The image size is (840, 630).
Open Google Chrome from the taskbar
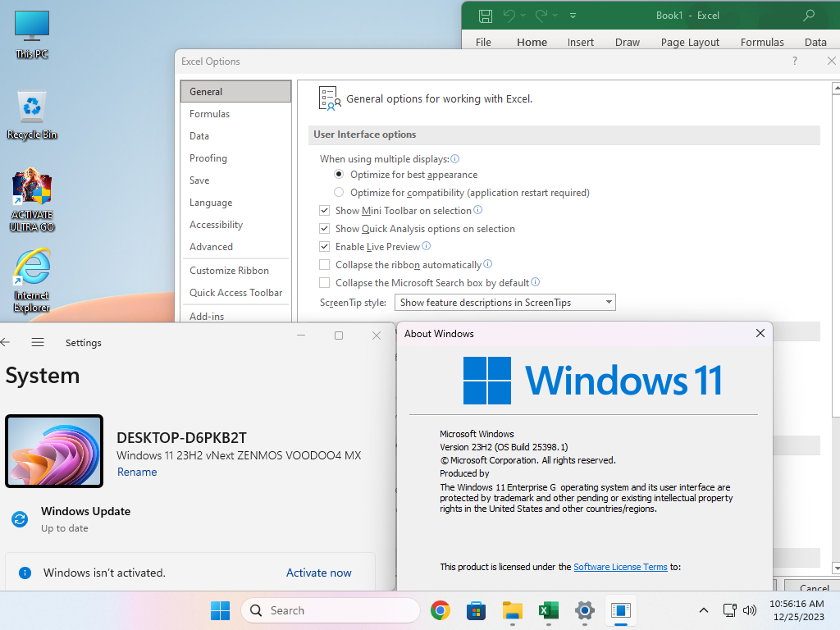coord(441,610)
